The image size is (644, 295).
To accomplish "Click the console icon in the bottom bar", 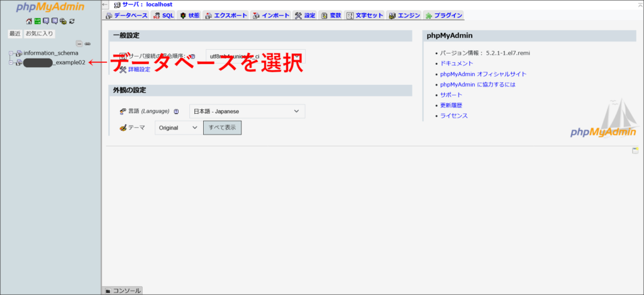I will point(108,291).
